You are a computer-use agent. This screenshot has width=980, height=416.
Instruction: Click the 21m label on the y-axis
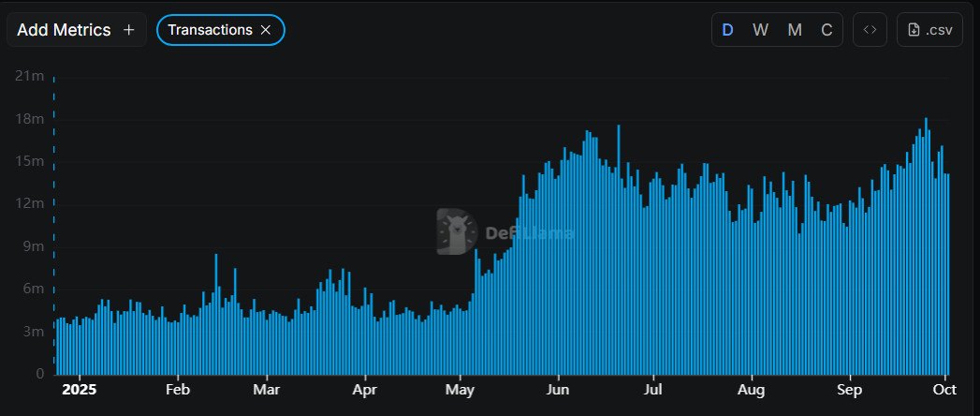(x=30, y=76)
